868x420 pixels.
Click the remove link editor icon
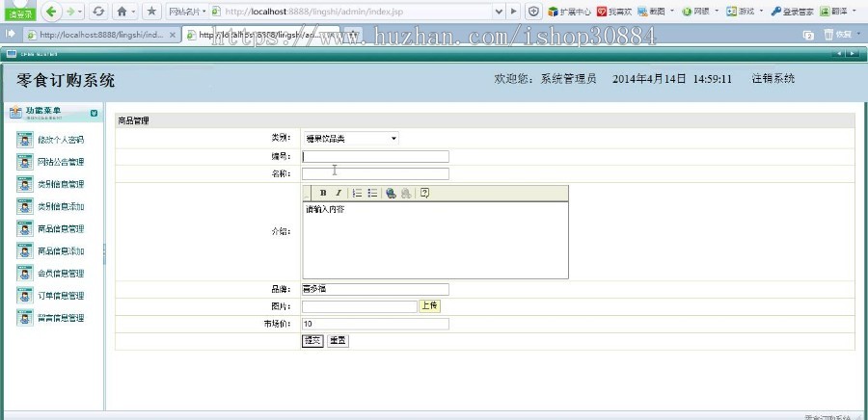(406, 193)
